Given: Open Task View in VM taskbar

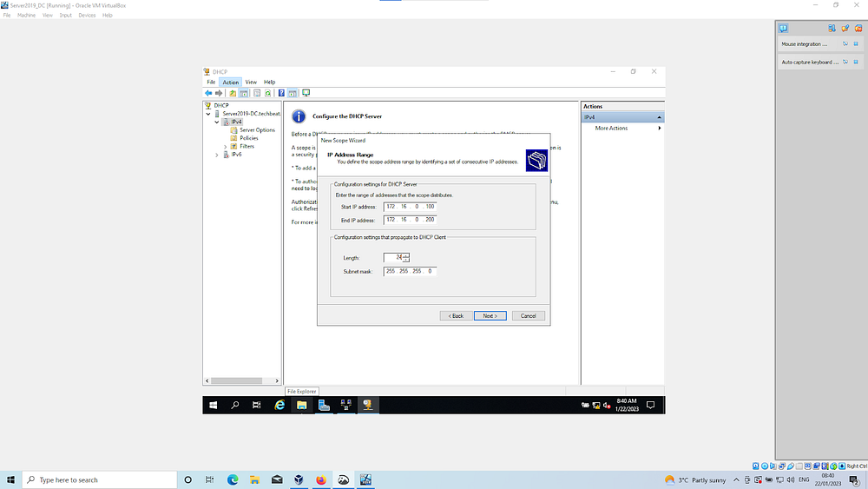Looking at the screenshot, I should [x=256, y=406].
